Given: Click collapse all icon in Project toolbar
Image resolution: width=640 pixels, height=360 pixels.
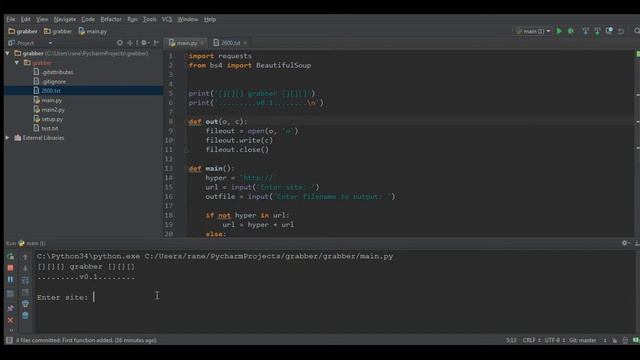Looking at the screenshot, I should pos(130,42).
